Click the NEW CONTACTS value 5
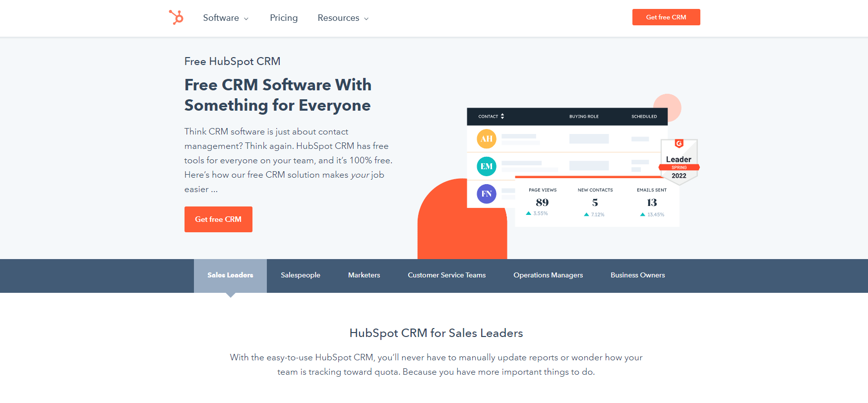This screenshot has height=403, width=868. [595, 202]
